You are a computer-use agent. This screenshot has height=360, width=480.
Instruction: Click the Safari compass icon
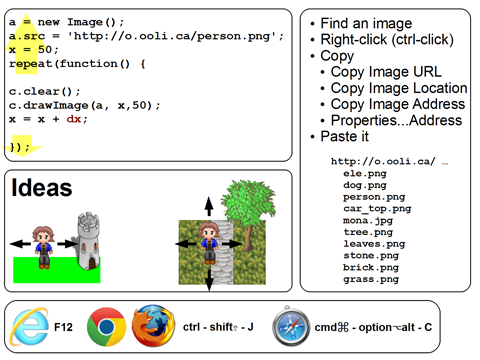click(x=291, y=327)
